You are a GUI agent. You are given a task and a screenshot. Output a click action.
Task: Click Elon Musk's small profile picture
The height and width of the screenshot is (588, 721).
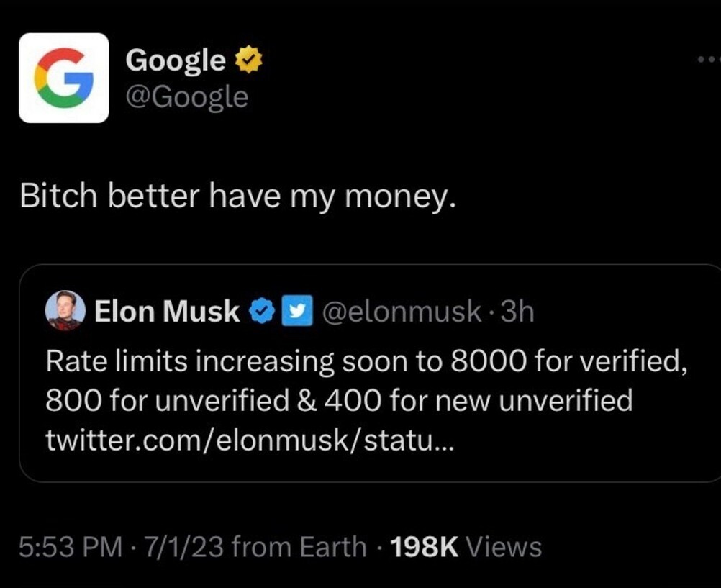coord(65,312)
